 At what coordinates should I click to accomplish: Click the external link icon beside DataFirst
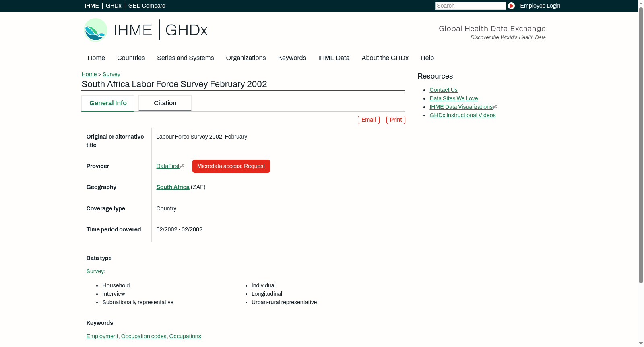182,166
